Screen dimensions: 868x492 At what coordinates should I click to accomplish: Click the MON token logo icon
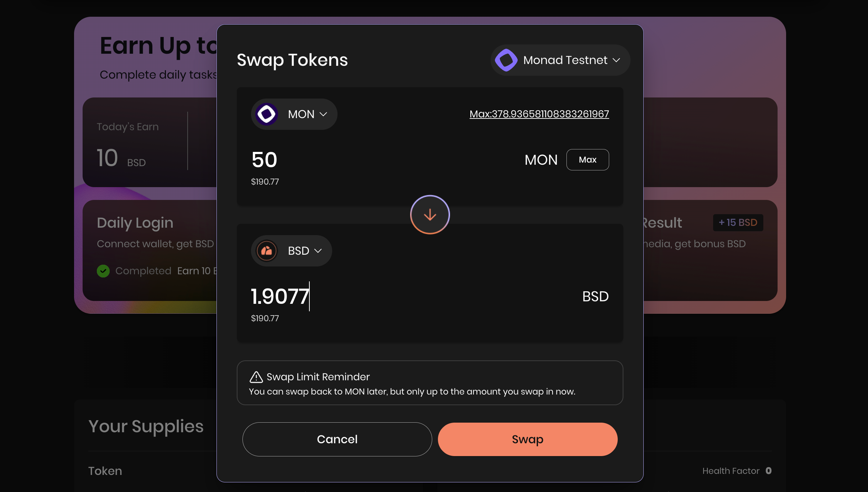coord(267,114)
